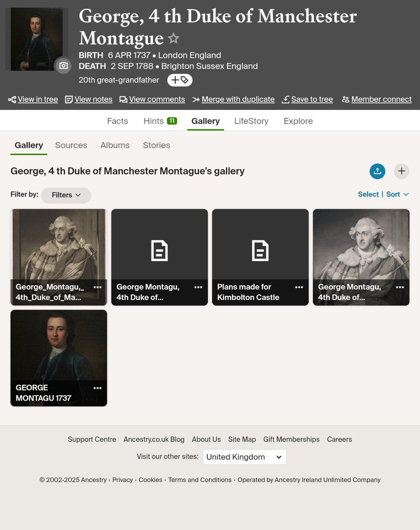Open Ancestry.co.uk Blog footer link
This screenshot has height=530, width=420.
pyautogui.click(x=154, y=439)
